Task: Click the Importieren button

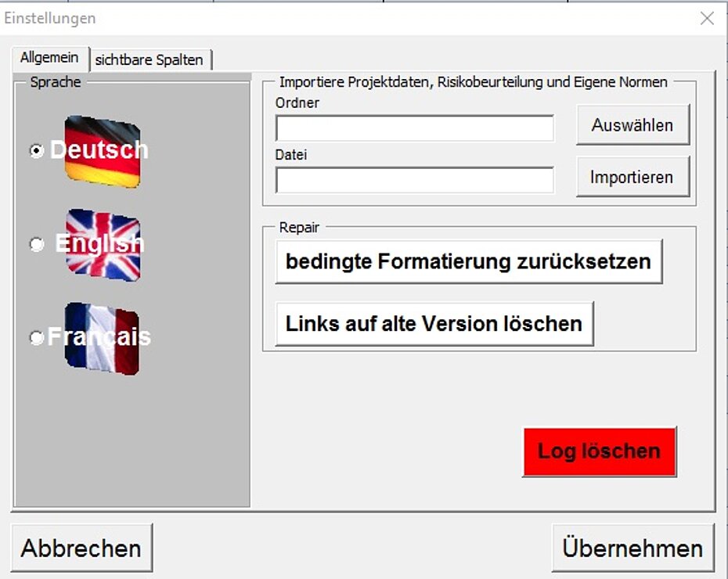Action: click(632, 177)
